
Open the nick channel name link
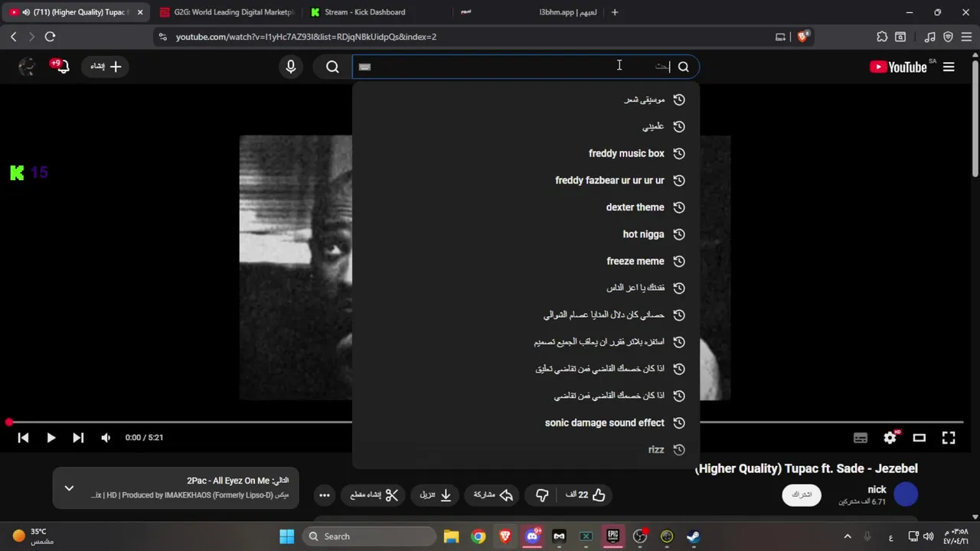point(877,490)
